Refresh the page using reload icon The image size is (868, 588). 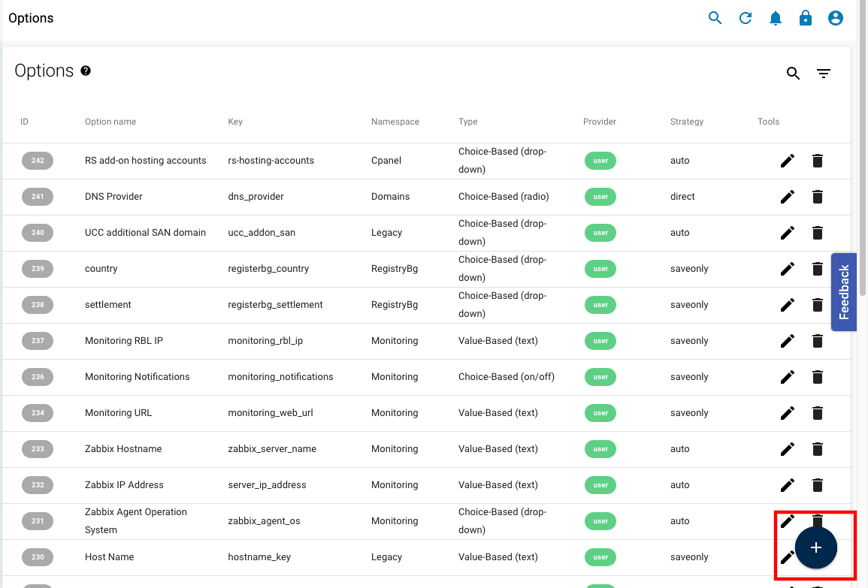pos(745,17)
